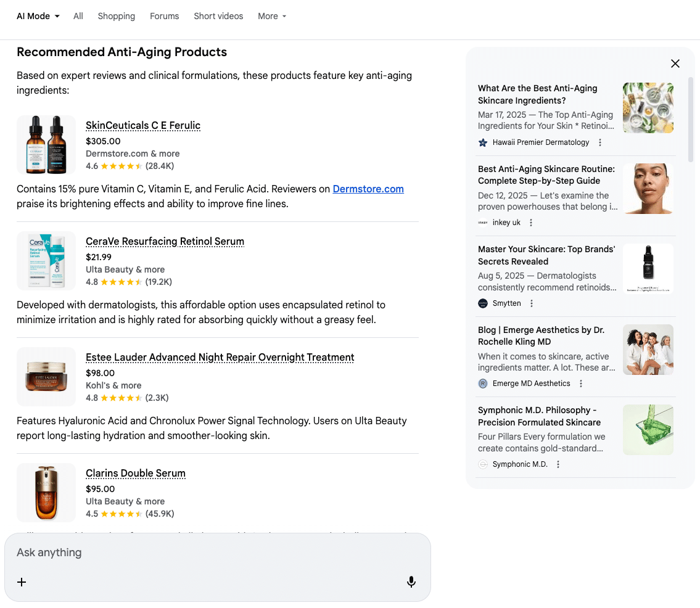
Task: Click Recommended Anti-Aging Products heading
Action: point(122,52)
